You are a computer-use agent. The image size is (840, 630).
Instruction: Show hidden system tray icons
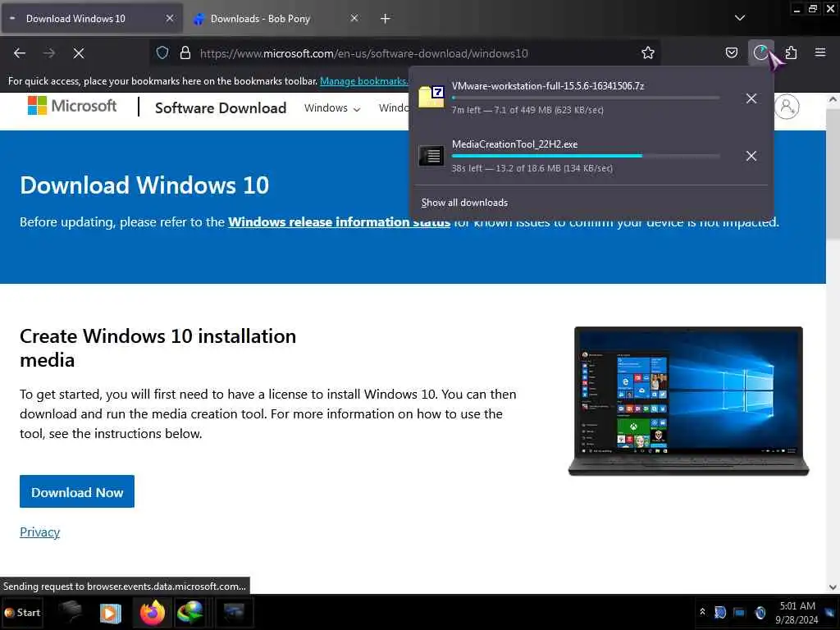coord(702,612)
